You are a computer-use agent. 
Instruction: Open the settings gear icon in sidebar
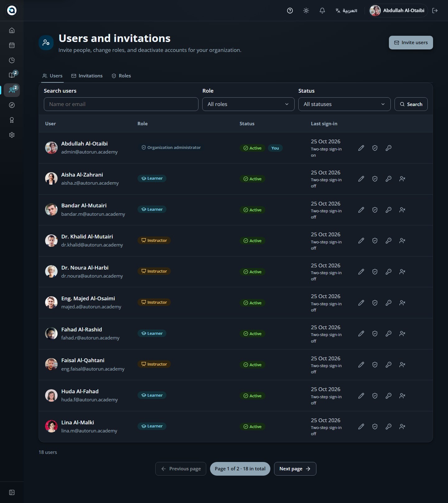[12, 135]
